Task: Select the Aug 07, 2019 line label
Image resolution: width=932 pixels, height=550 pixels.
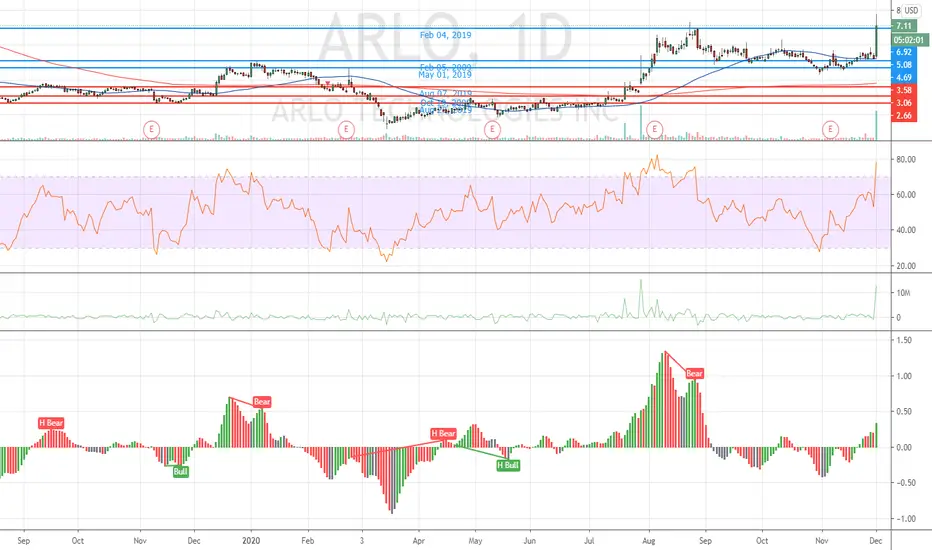Action: (x=445, y=93)
